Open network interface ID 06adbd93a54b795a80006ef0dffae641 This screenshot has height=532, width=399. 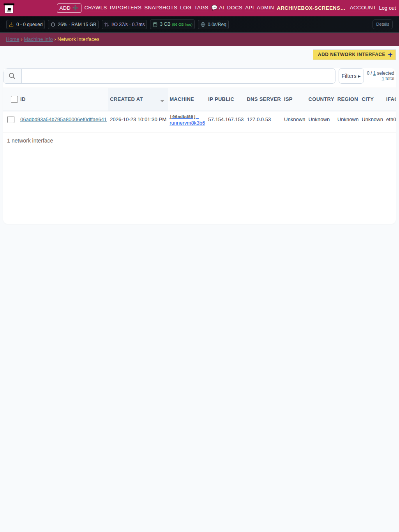[x=64, y=120]
